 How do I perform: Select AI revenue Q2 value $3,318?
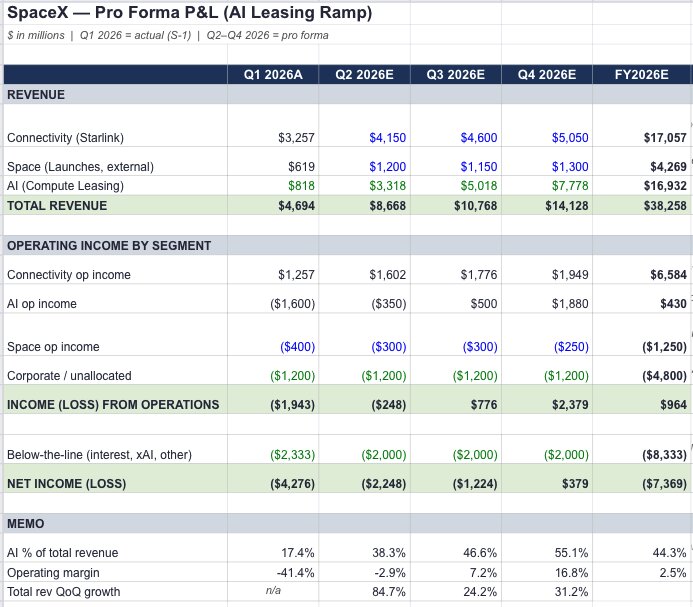tap(388, 186)
